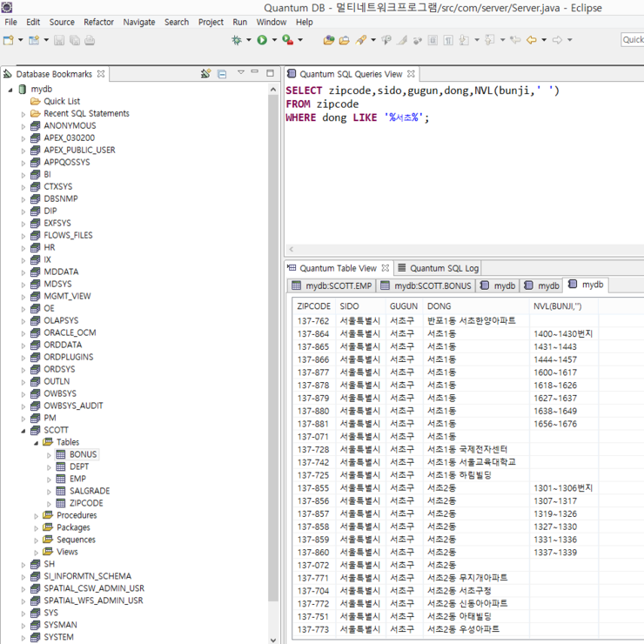Toggle Block Selection mode in toolbar
The image size is (644, 644).
coord(433,40)
